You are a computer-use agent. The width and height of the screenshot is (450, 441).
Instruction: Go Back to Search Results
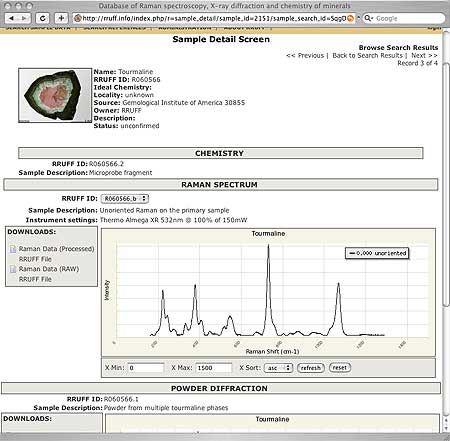click(367, 55)
